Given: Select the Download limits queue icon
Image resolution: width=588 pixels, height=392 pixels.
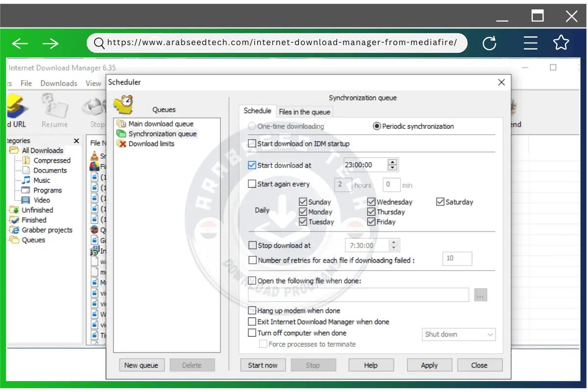Looking at the screenshot, I should (121, 144).
